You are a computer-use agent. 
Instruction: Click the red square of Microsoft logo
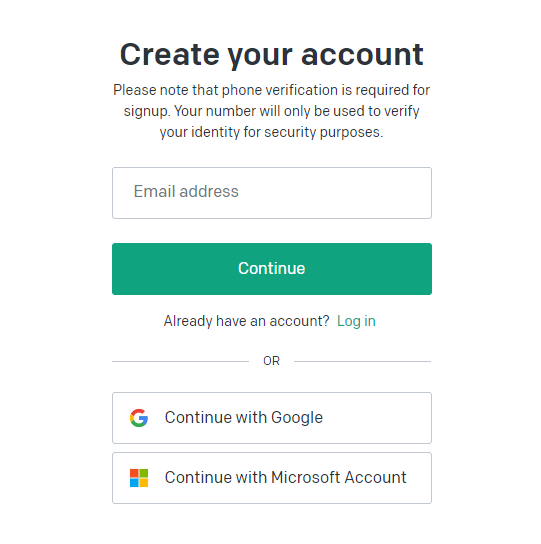click(134, 473)
